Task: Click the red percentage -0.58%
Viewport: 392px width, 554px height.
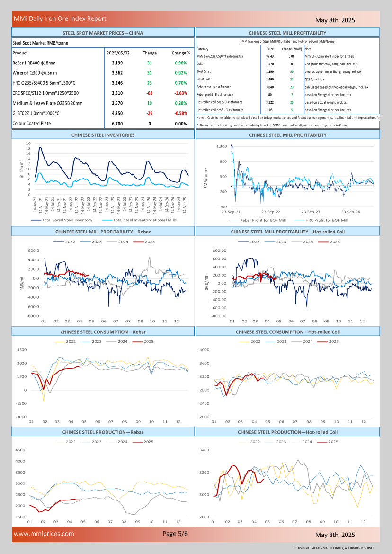Action: (x=181, y=114)
